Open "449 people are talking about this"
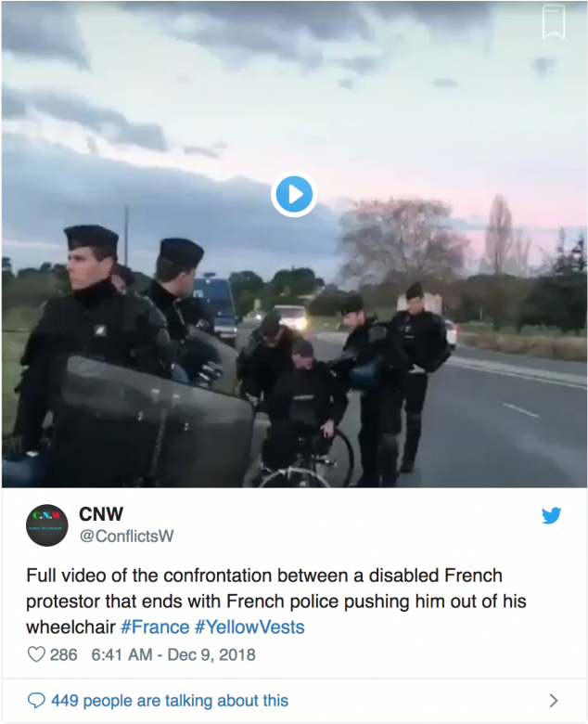This screenshot has width=588, height=724. tap(170, 701)
